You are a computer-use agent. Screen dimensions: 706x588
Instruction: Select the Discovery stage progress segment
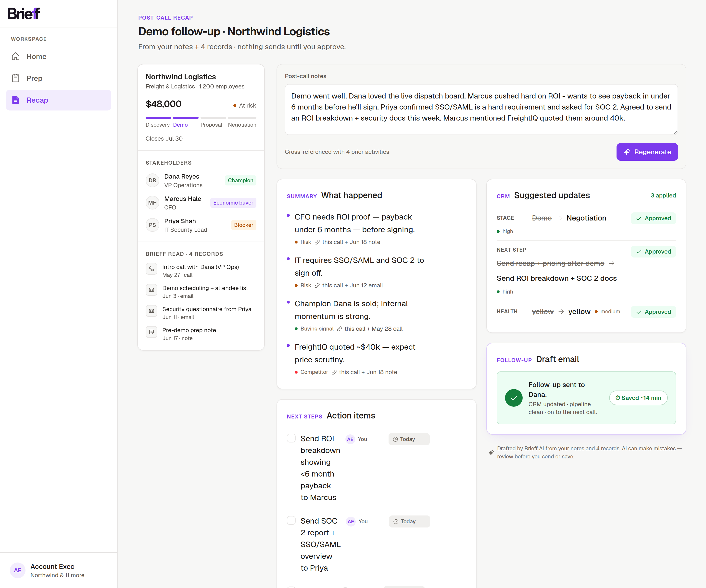point(158,118)
